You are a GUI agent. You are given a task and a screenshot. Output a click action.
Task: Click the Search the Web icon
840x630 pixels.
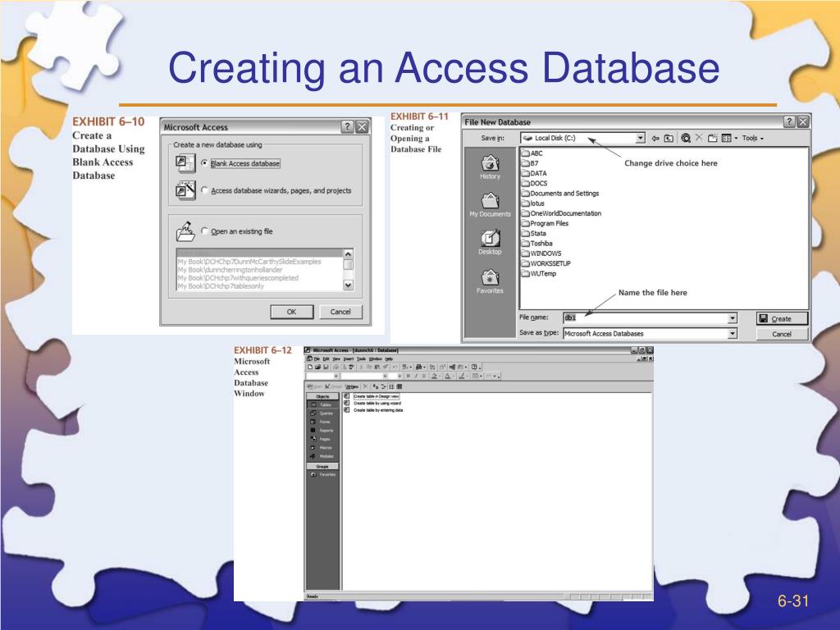pyautogui.click(x=685, y=138)
